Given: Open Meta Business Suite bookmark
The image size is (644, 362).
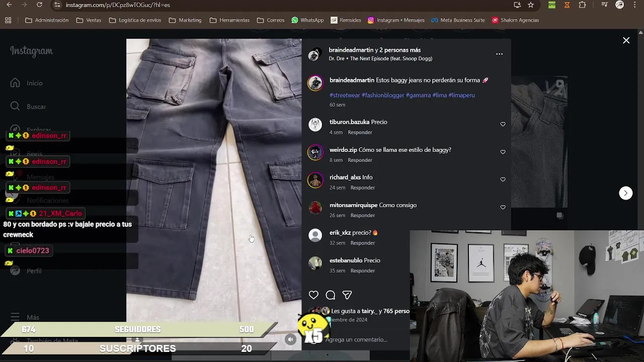Looking at the screenshot, I should (457, 20).
